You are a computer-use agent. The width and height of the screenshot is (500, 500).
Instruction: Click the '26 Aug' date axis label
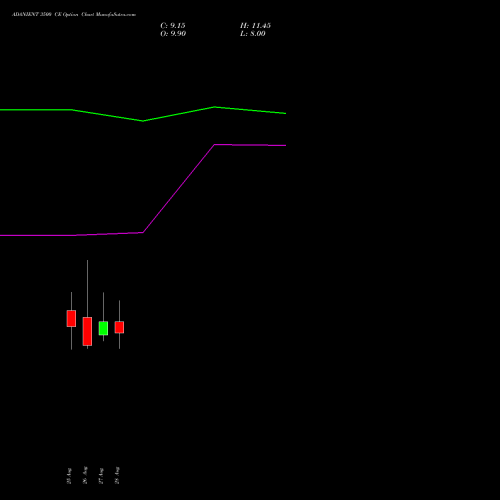(x=85, y=475)
